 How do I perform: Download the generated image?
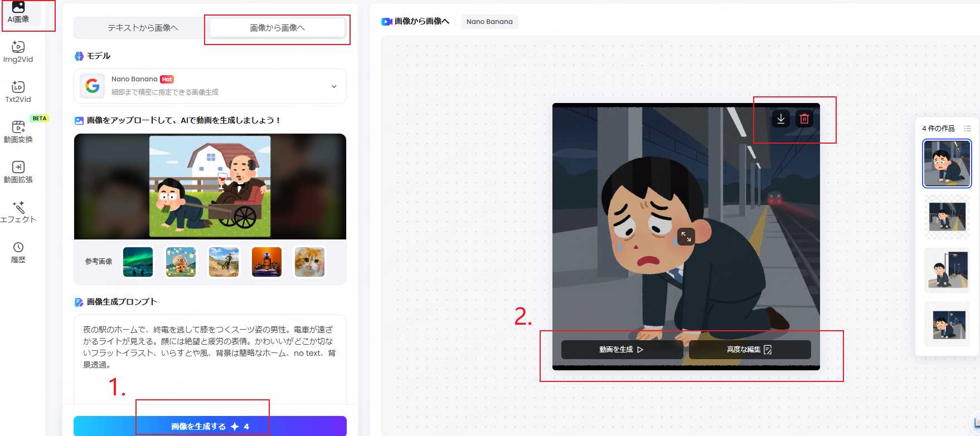pyautogui.click(x=781, y=119)
